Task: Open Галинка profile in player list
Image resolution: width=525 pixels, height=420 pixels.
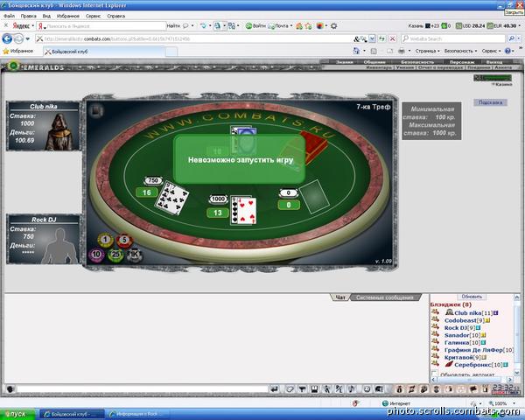Action: pyautogui.click(x=457, y=342)
